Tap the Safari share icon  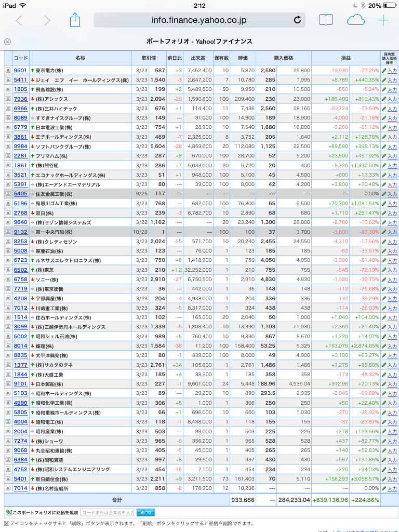(75, 20)
